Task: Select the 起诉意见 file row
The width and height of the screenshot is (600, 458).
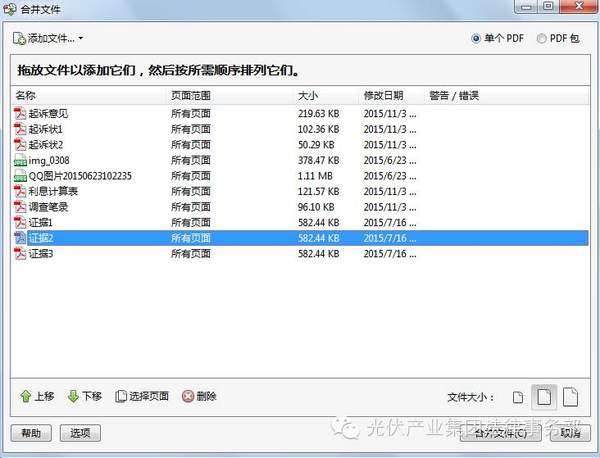Action: tap(301, 114)
